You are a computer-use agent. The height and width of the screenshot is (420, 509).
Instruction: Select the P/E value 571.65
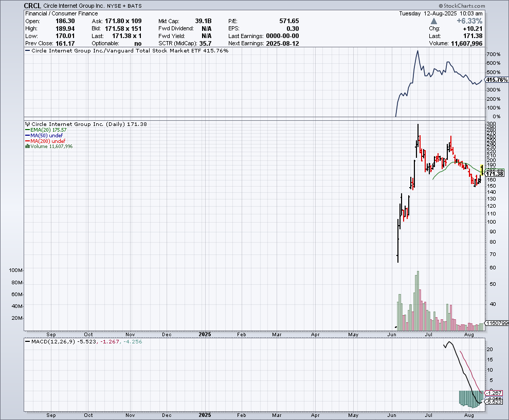point(289,21)
